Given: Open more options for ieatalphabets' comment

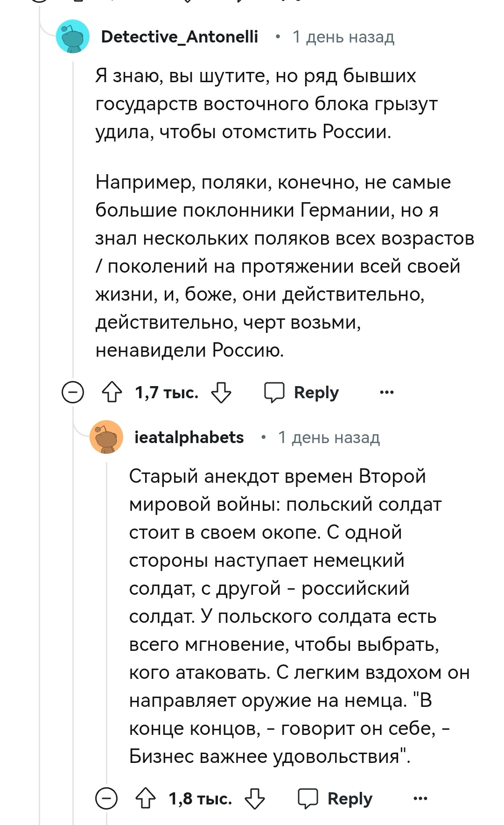Looking at the screenshot, I should [x=420, y=798].
